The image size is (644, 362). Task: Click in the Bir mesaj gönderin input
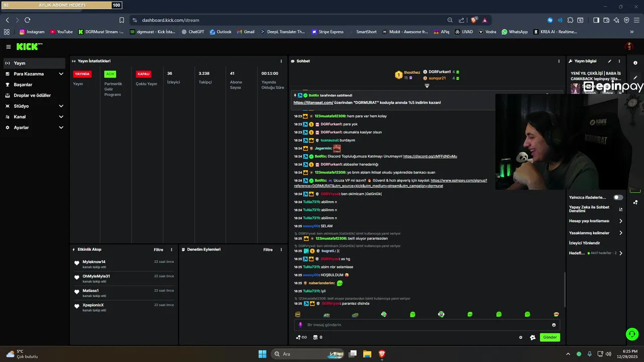point(427,325)
